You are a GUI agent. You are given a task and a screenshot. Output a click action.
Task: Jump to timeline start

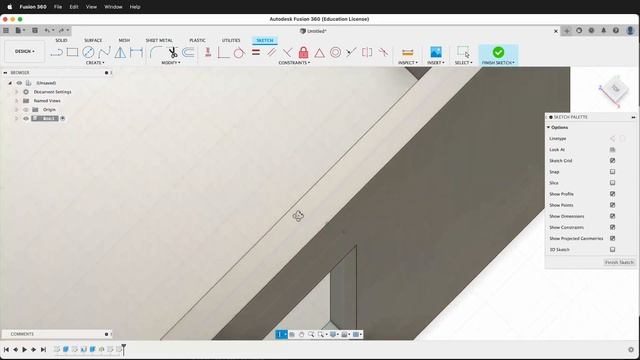[x=6, y=349]
